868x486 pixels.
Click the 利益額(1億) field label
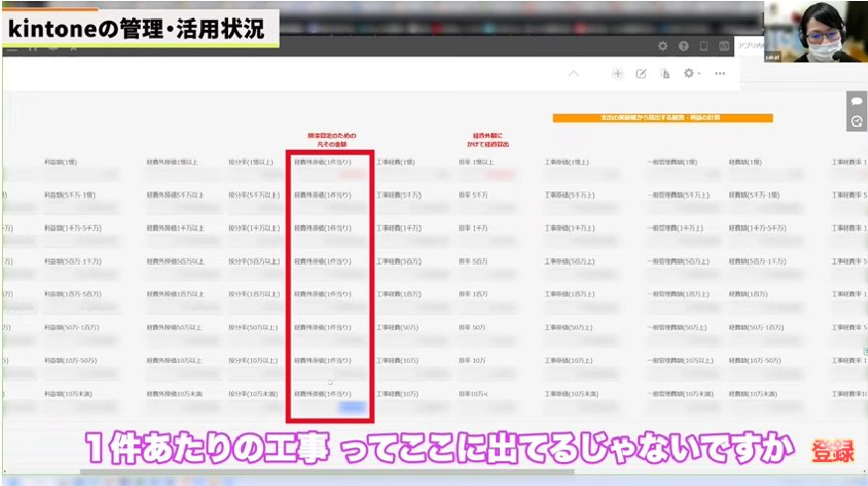point(62,161)
